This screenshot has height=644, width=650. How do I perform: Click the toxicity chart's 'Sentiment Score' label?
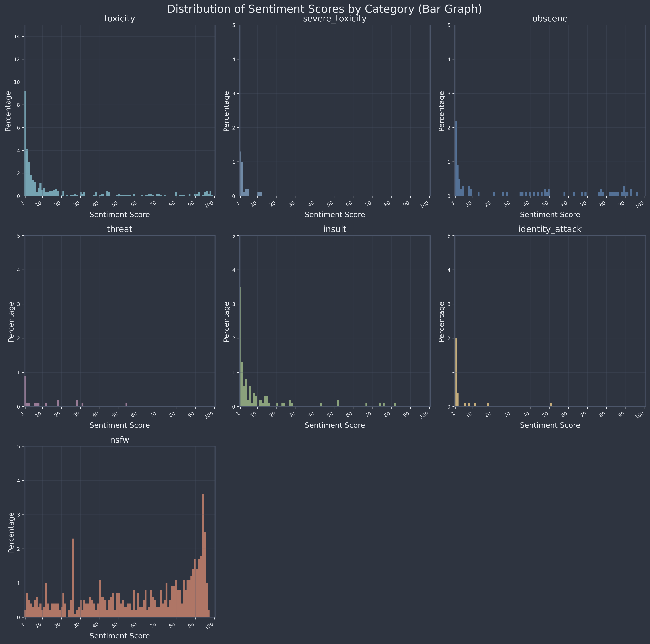120,214
